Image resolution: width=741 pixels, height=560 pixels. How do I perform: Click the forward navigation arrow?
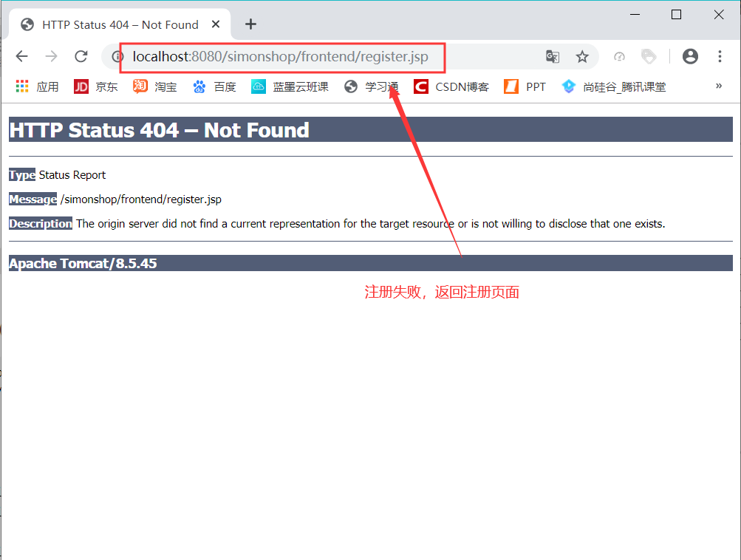51,57
